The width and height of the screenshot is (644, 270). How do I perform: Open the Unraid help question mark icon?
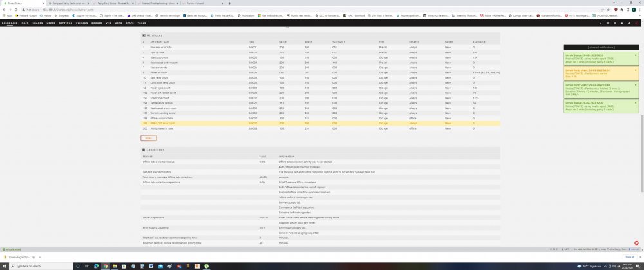[629, 23]
